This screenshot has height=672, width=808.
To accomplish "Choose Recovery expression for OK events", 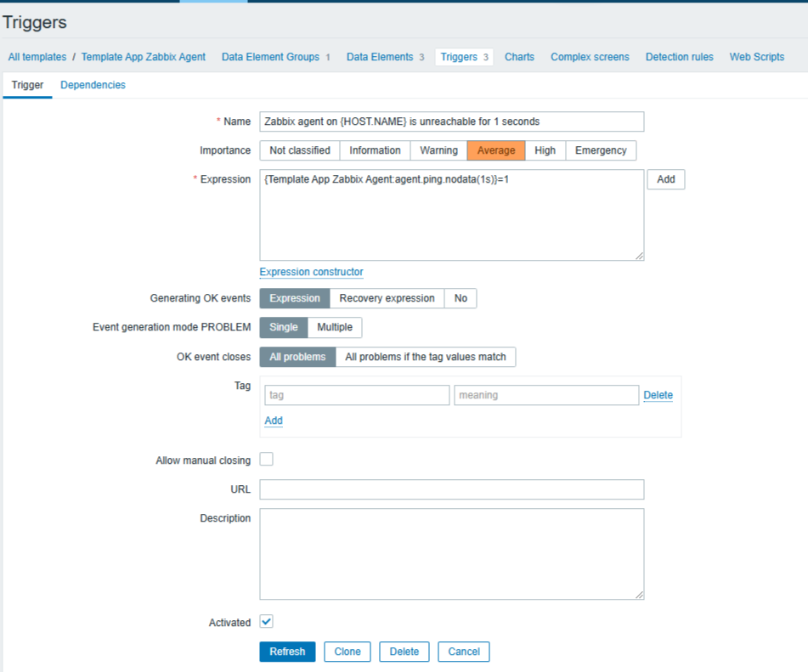I will pos(387,298).
